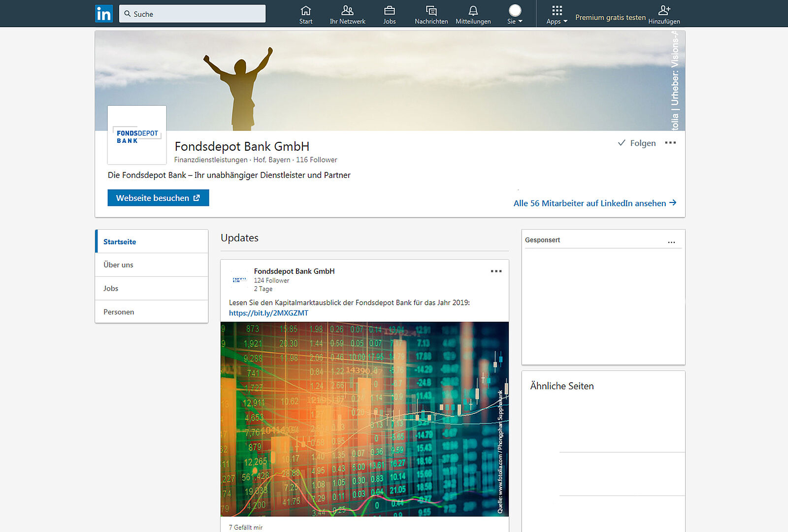This screenshot has height=532, width=788.
Task: Click the small post author logo
Action: click(x=239, y=280)
